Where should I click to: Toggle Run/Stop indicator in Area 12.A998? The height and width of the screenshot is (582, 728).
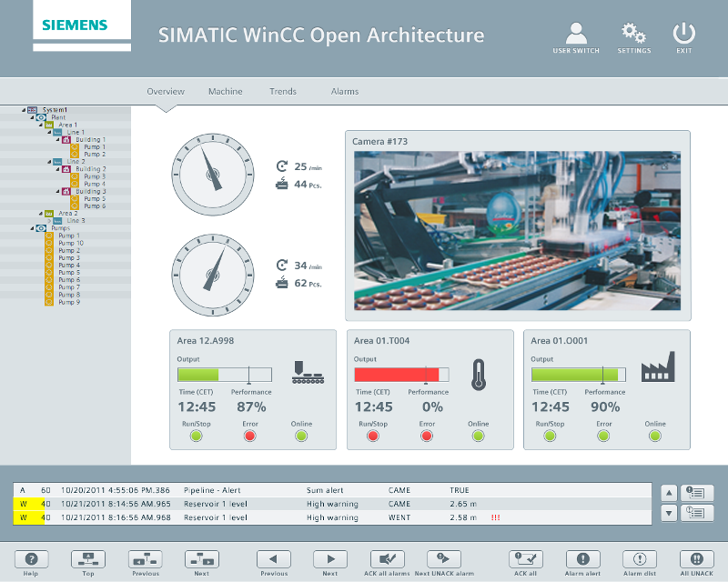point(196,436)
